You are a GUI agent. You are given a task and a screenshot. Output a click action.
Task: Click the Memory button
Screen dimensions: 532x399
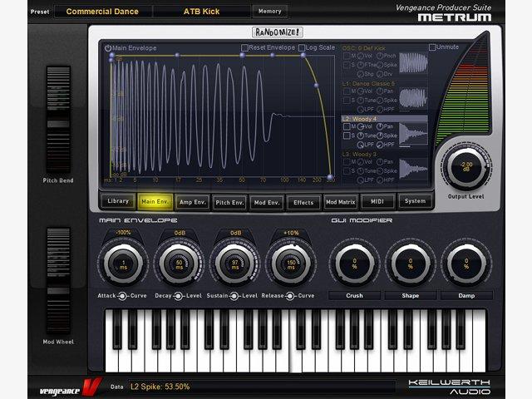click(269, 11)
